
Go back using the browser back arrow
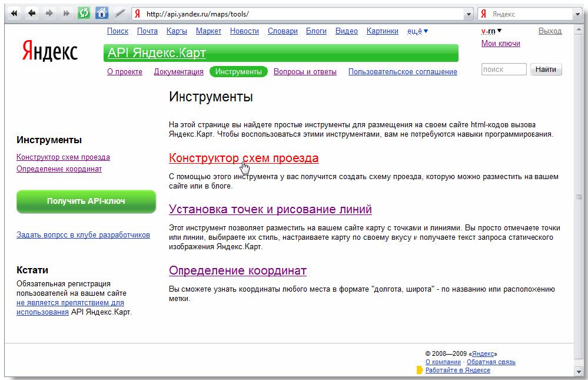(x=32, y=14)
